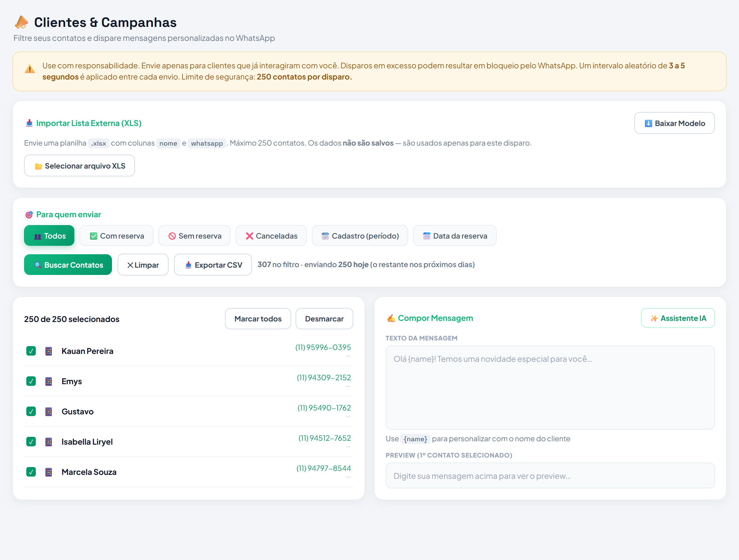Screen dimensions: 739x560
Task: Click the building icon next to Marcela Souza
Action: (x=49, y=472)
